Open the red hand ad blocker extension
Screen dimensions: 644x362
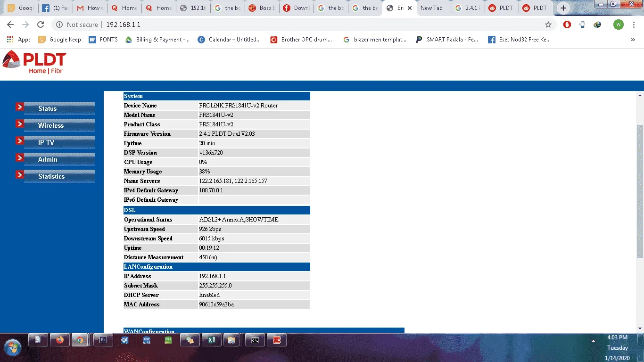tap(567, 25)
